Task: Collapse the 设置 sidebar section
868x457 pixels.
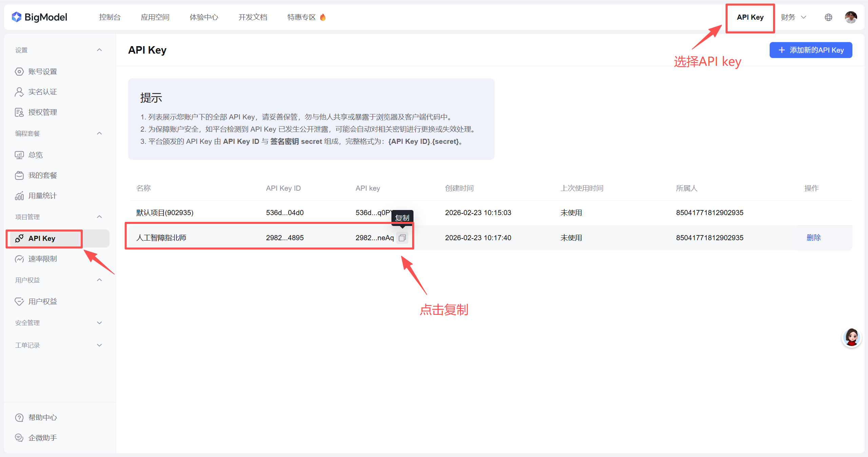Action: coord(99,50)
